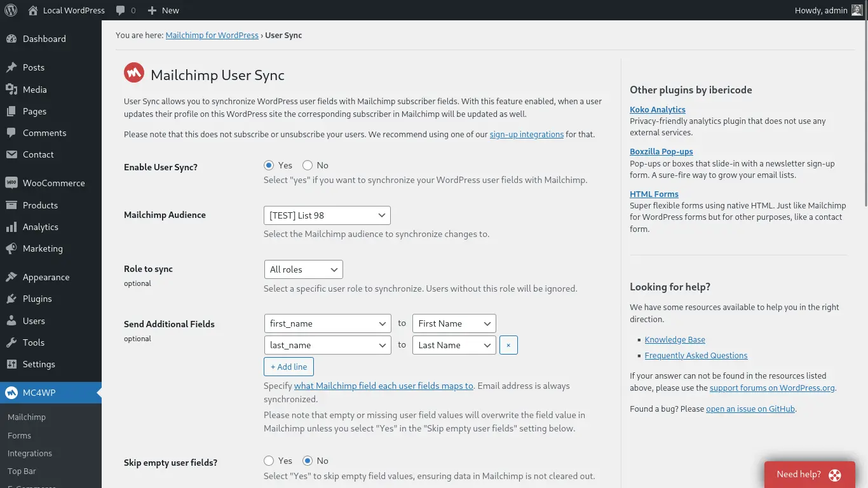Click the Appearance paintbrush icon

(x=11, y=277)
